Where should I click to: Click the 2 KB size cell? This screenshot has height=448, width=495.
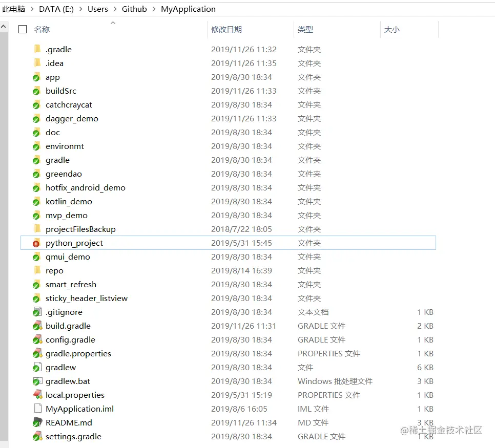tap(425, 326)
